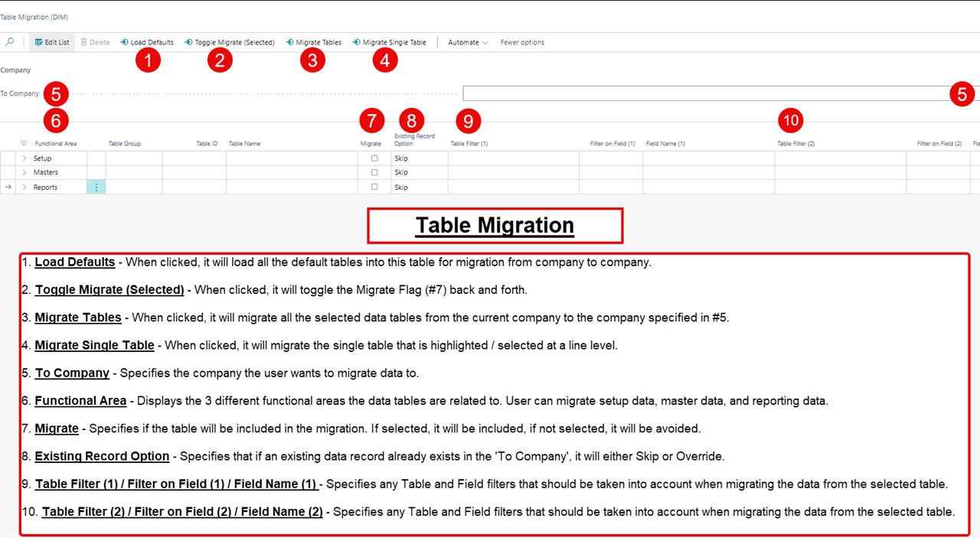Viewport: 980px width, 551px height.
Task: Expand the Reports functional area row
Action: point(24,187)
